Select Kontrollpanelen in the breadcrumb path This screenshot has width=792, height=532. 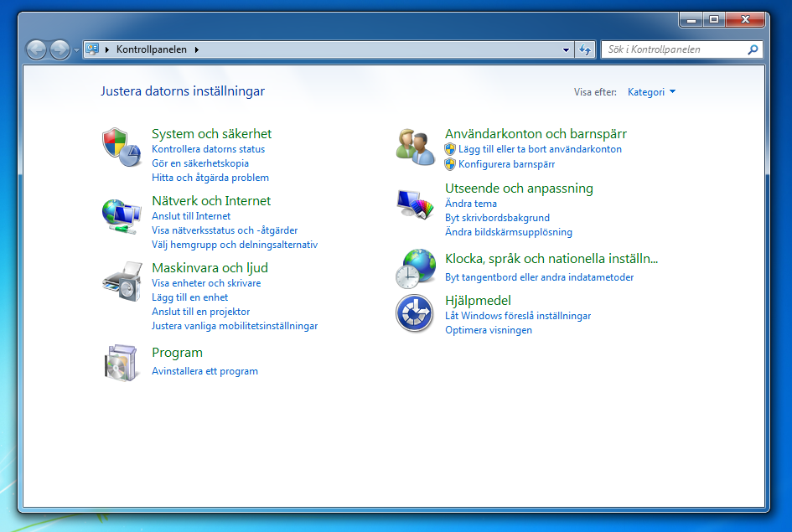pyautogui.click(x=151, y=50)
